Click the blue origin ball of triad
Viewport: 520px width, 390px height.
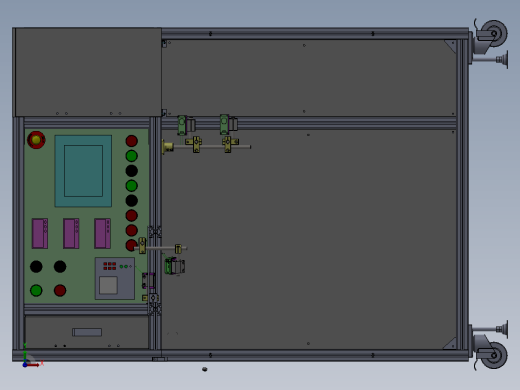point(25,365)
